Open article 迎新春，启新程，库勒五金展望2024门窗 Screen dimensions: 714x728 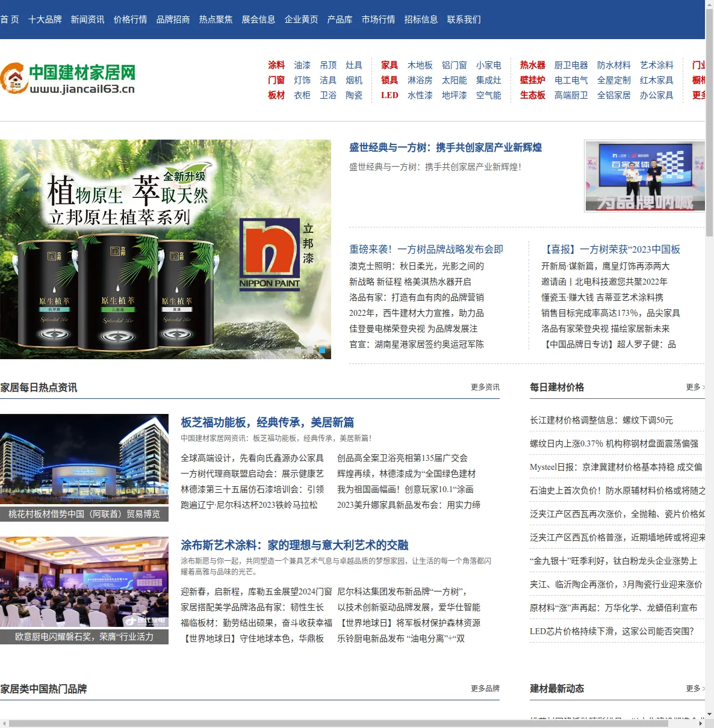pyautogui.click(x=256, y=591)
